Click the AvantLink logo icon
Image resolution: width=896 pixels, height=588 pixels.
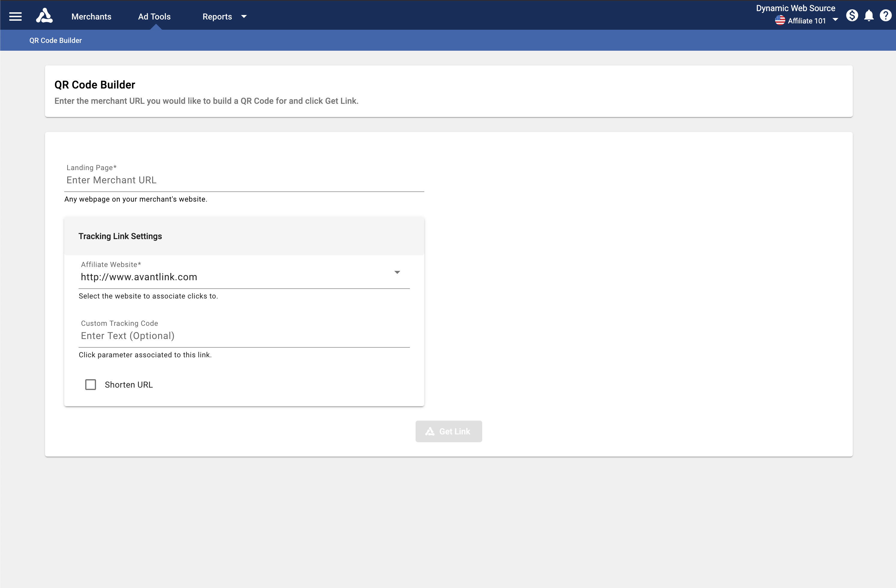click(44, 16)
